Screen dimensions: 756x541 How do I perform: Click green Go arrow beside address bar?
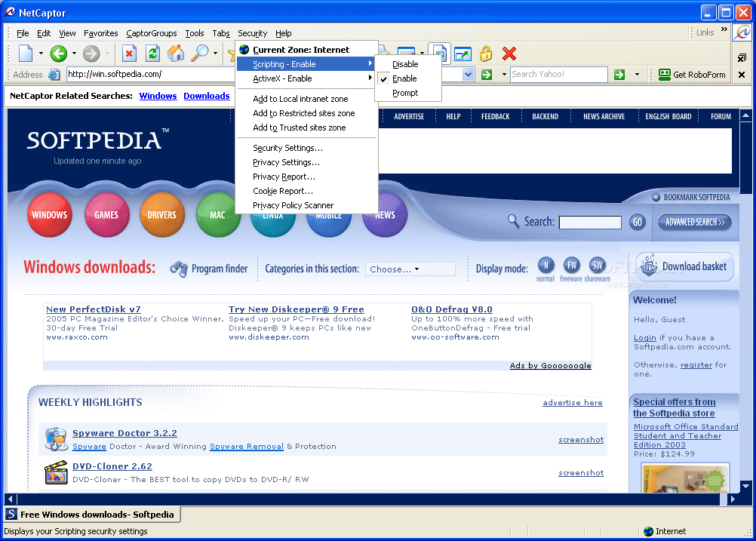pos(487,74)
